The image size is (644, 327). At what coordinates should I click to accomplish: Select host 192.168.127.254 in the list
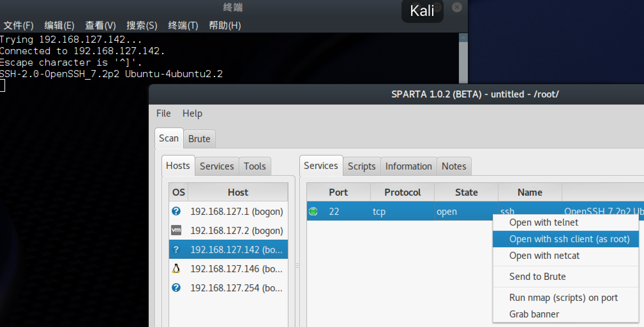pos(228,288)
